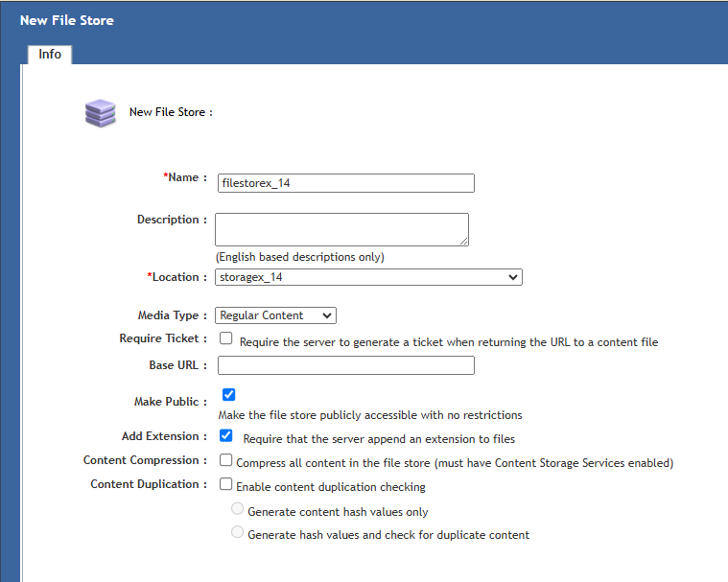Click the 'New File Store :' label beside icon
The height and width of the screenshot is (582, 728).
(171, 112)
